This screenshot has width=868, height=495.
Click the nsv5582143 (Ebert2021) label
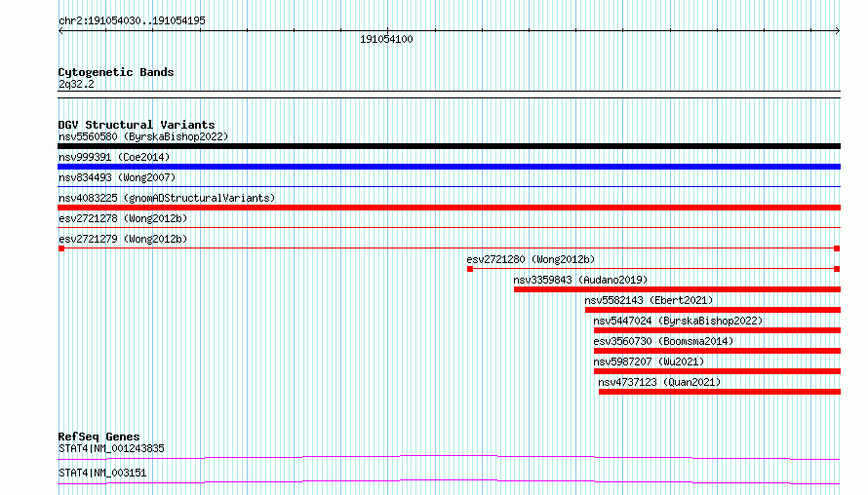click(x=649, y=300)
